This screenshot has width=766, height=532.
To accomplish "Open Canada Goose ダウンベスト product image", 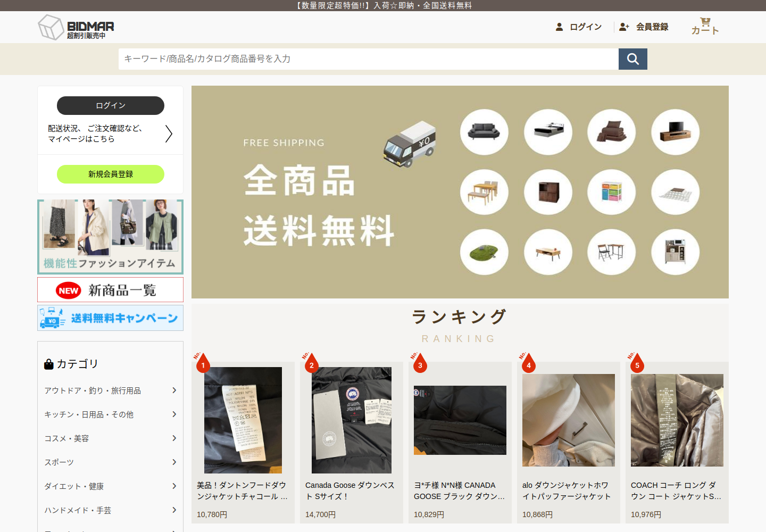I will point(352,420).
